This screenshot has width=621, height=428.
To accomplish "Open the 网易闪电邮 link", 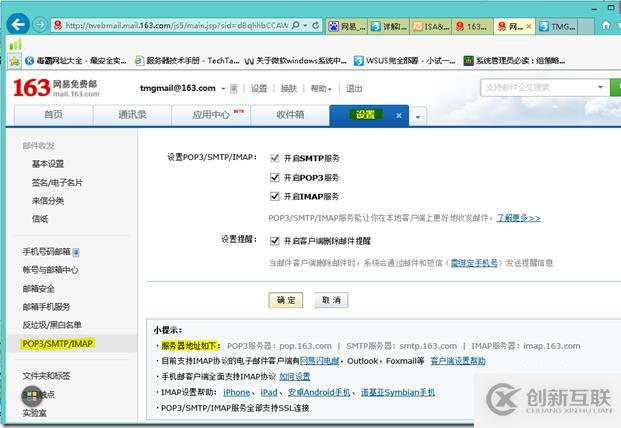I will pyautogui.click(x=319, y=361).
